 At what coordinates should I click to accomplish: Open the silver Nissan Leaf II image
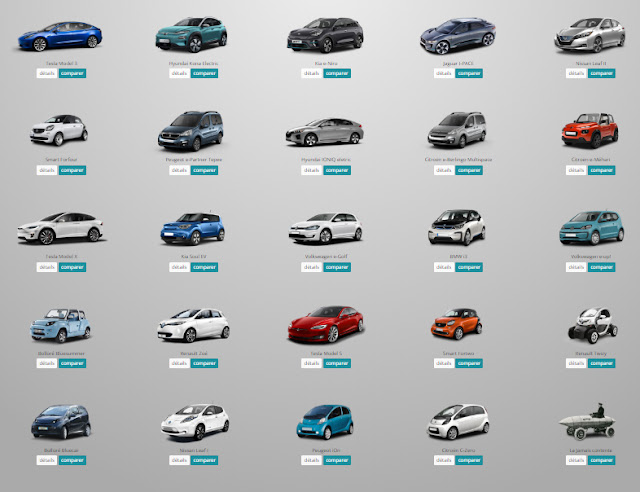(589, 35)
